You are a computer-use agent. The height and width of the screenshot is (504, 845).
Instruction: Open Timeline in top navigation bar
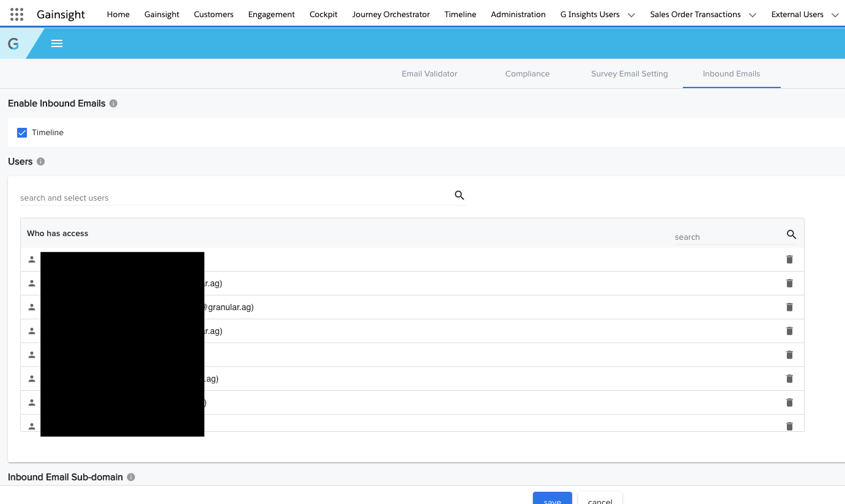pos(460,14)
